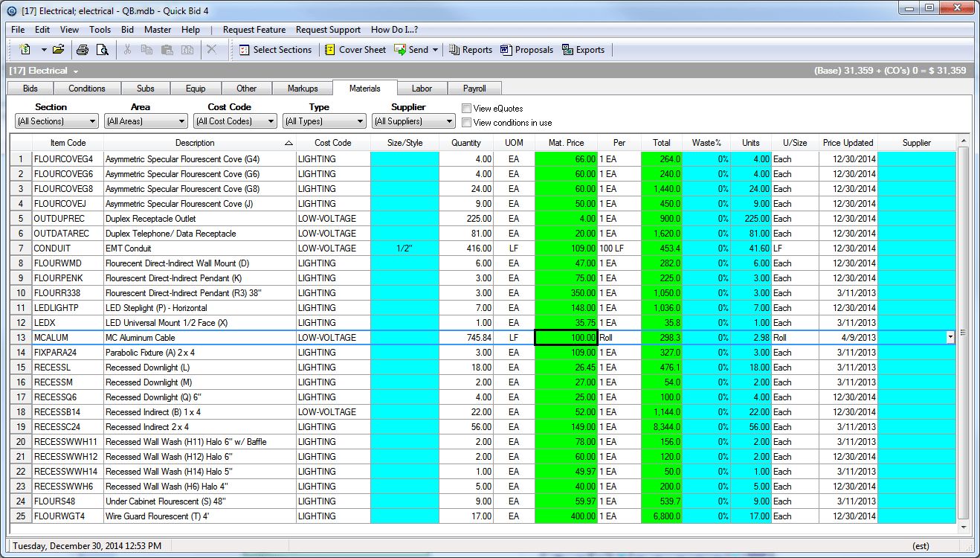The image size is (980, 558).
Task: Switch to the Labor tab
Action: 422,89
